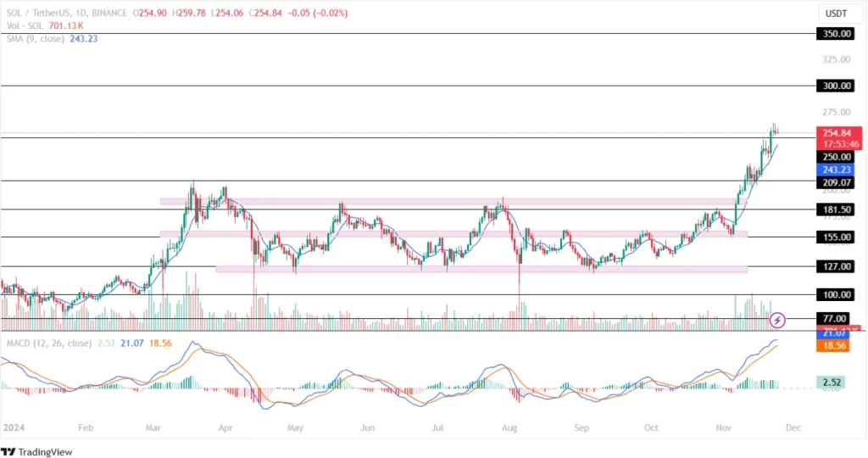Click the Feb label on time axis

(x=86, y=427)
